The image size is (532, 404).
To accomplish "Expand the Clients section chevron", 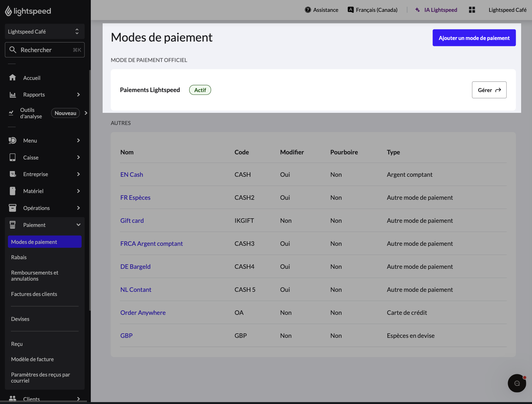I will click(x=78, y=399).
